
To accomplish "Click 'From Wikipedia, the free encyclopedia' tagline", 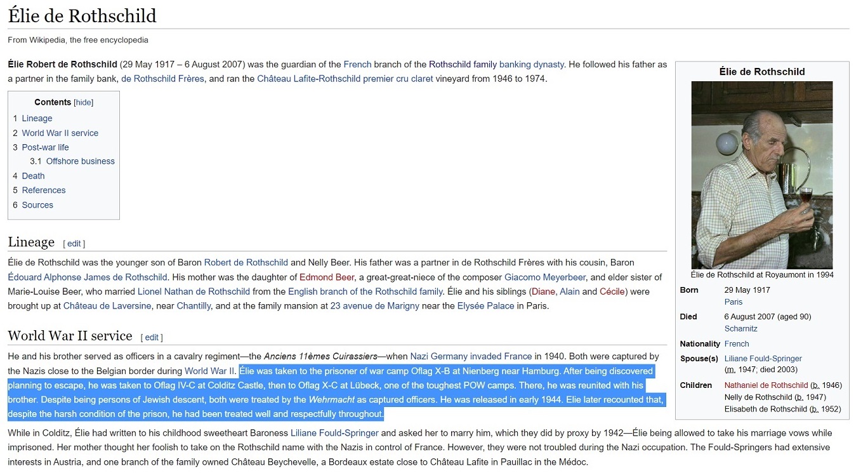I will [x=78, y=40].
